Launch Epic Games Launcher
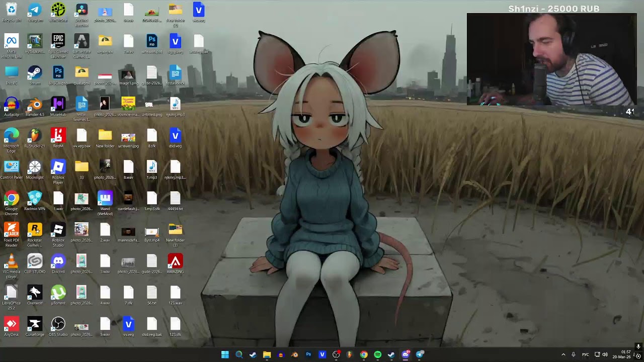The height and width of the screenshot is (362, 644). pos(58,47)
